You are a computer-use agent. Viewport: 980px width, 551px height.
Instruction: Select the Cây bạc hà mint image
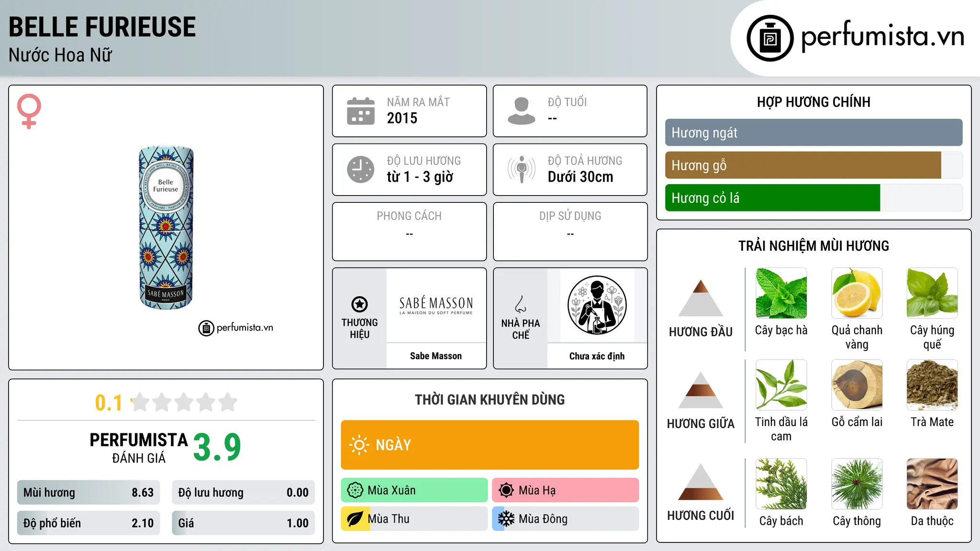(x=781, y=293)
